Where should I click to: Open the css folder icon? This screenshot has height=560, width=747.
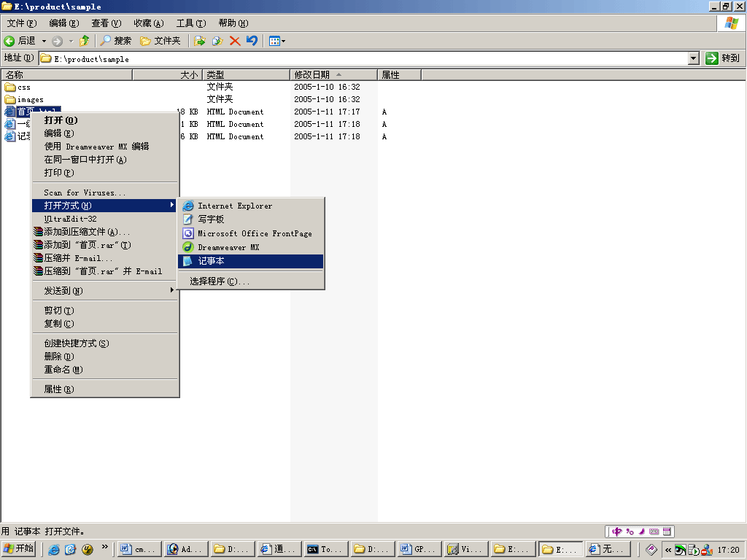click(9, 87)
